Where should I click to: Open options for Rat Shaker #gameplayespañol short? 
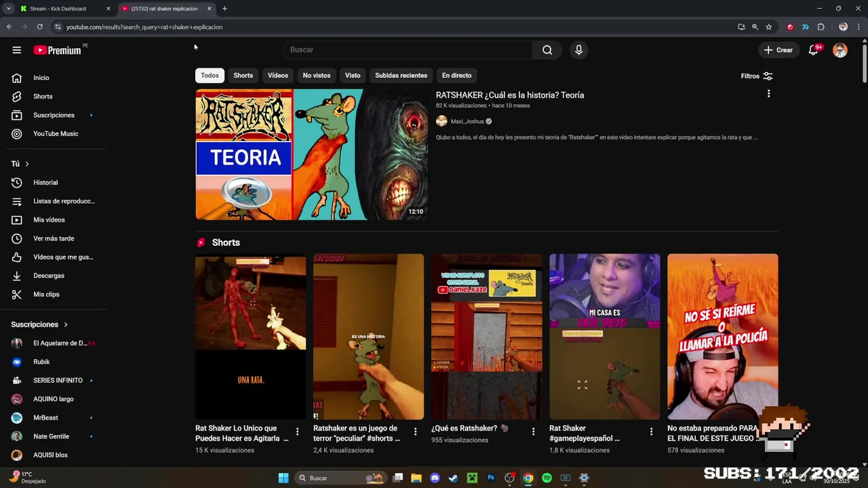651,432
